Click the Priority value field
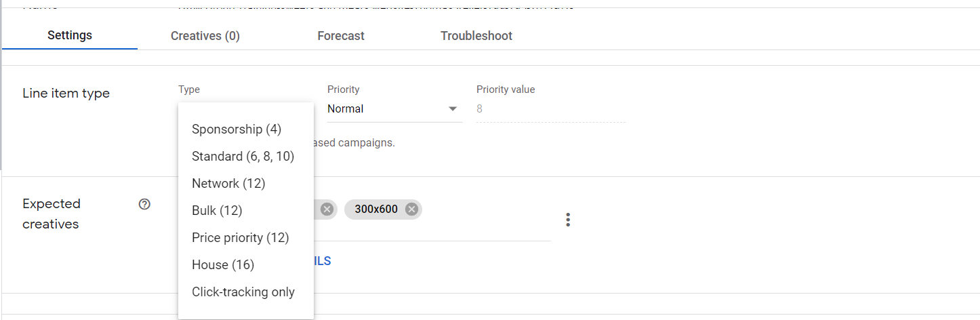Screen dimensions: 980x320 (550, 108)
